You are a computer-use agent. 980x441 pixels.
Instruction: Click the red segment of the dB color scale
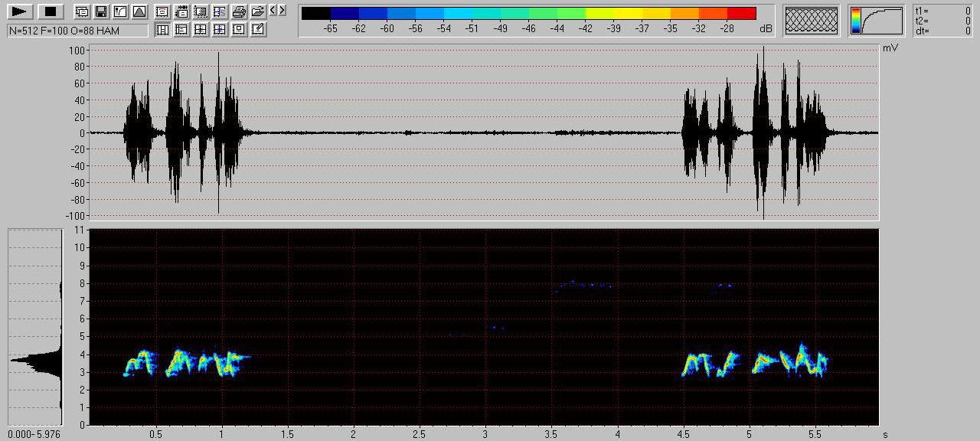741,13
